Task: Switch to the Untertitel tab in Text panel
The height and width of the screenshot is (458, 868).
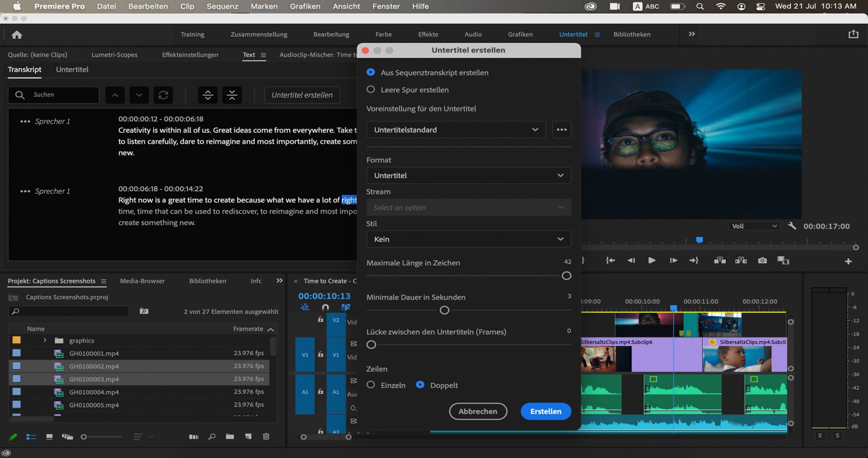Action: (x=72, y=70)
